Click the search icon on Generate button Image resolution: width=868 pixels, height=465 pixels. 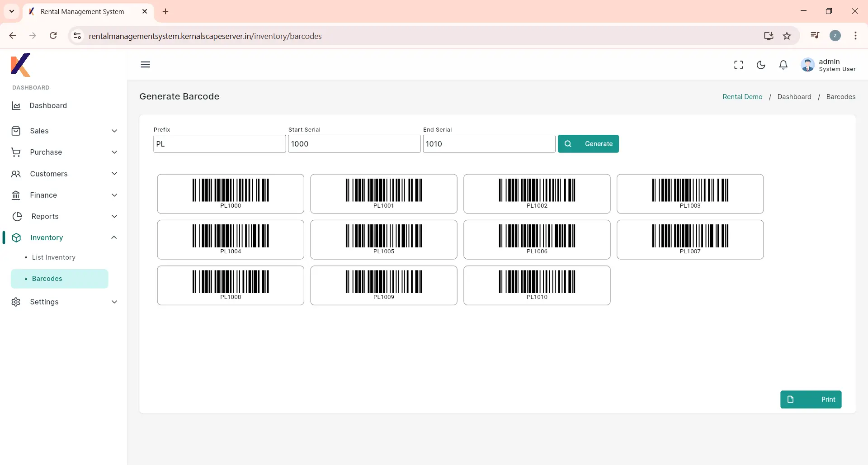tap(568, 144)
